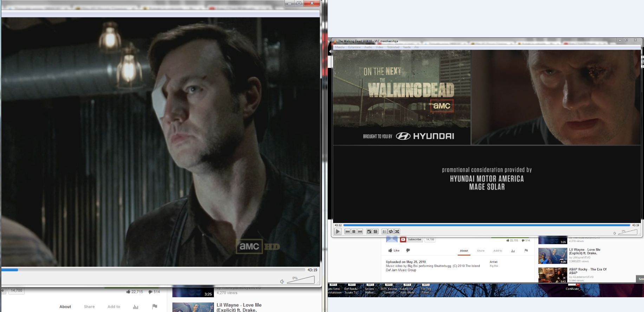
Task: Open Lil Wayne Love Me thumbnail in right browser
Action: (x=553, y=256)
